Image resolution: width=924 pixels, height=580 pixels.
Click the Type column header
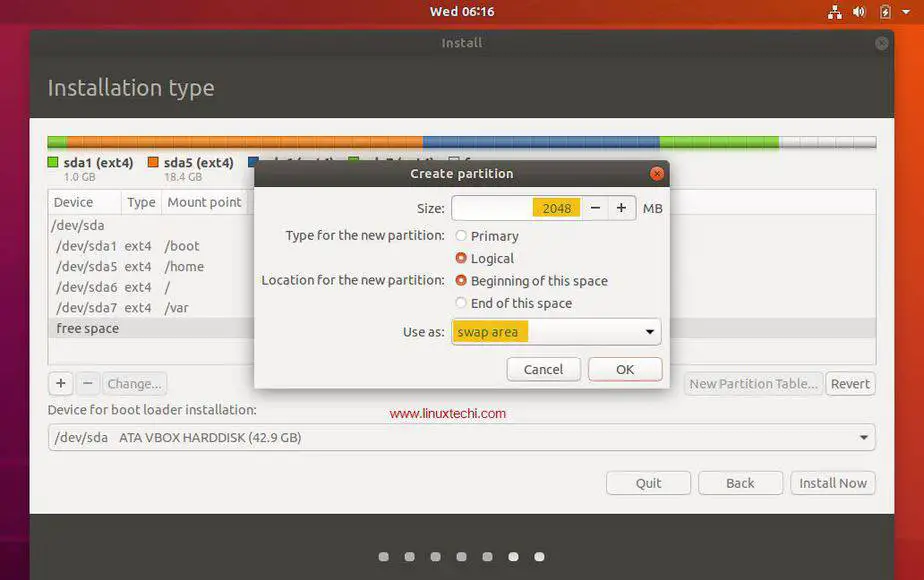point(141,202)
